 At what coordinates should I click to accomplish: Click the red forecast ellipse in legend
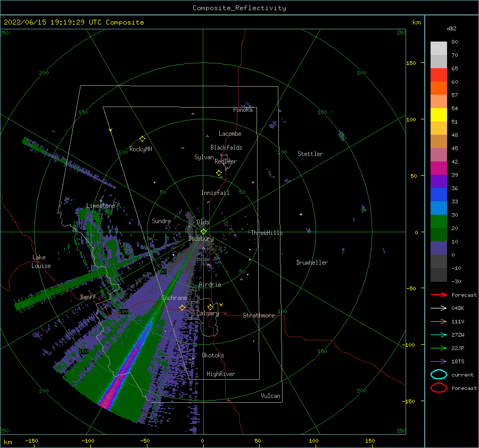[439, 388]
